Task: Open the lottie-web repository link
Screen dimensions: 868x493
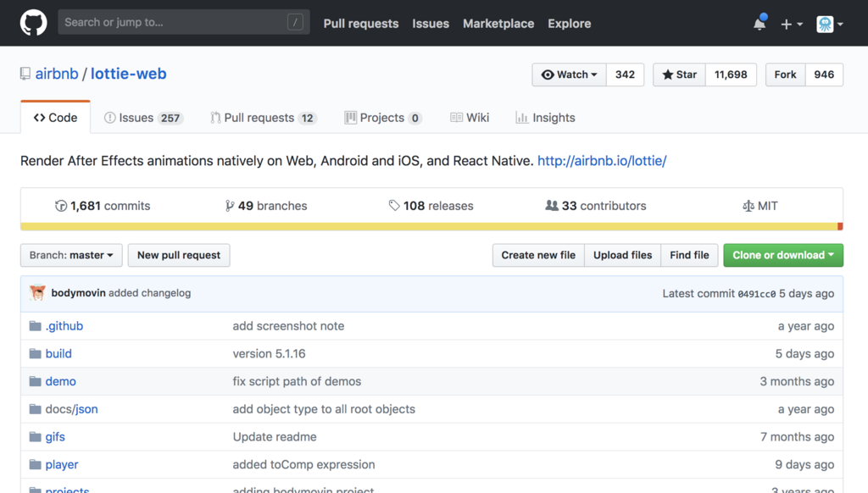Action: point(129,74)
